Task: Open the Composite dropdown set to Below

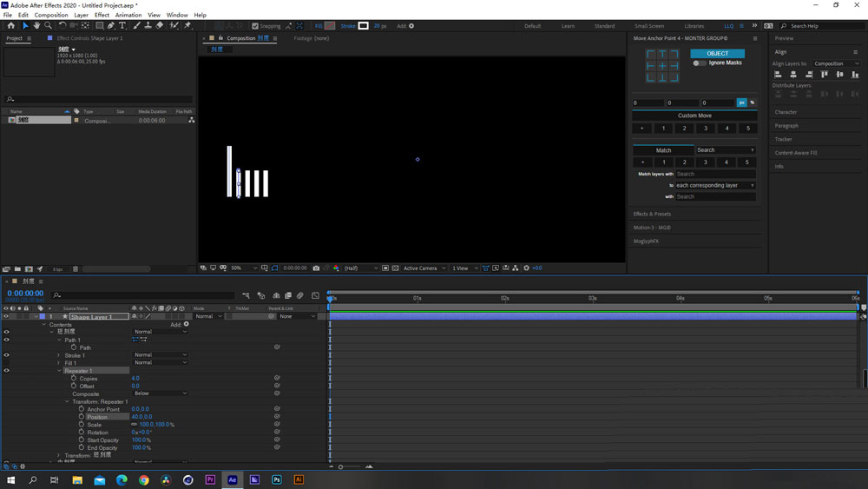Action: [x=160, y=393]
